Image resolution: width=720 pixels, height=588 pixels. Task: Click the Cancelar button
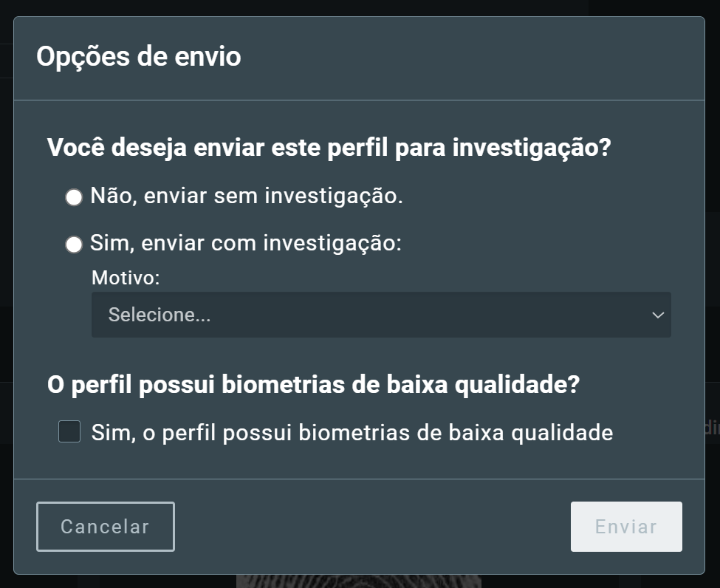(106, 527)
